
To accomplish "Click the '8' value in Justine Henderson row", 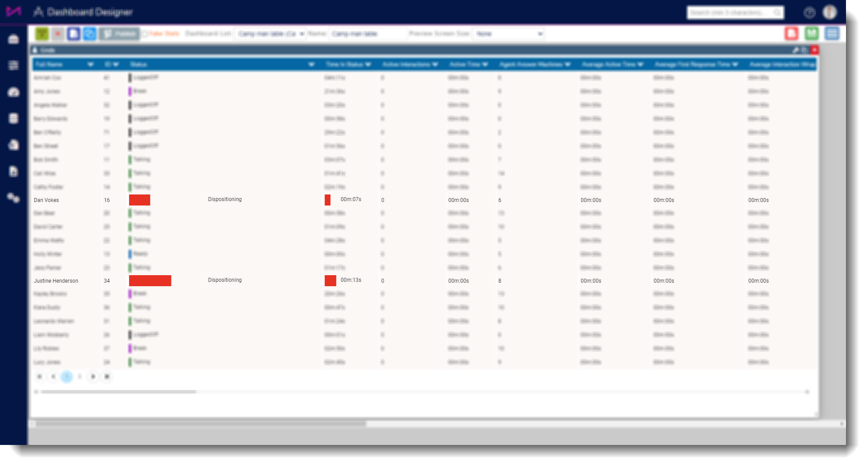I will point(500,281).
